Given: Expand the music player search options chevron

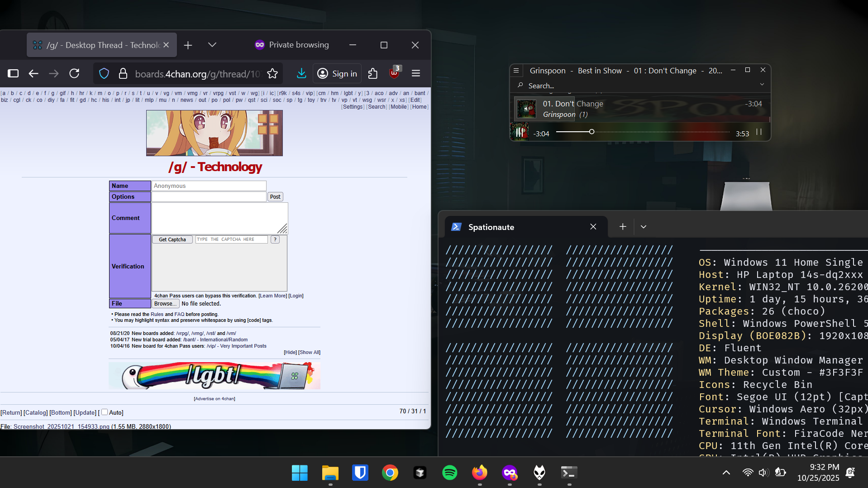Looking at the screenshot, I should coord(762,85).
